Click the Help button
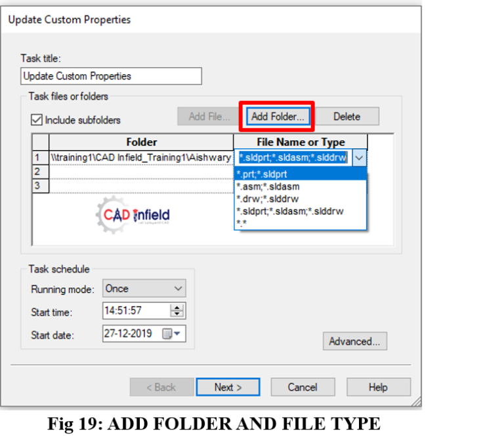The width and height of the screenshot is (504, 446). pyautogui.click(x=379, y=387)
